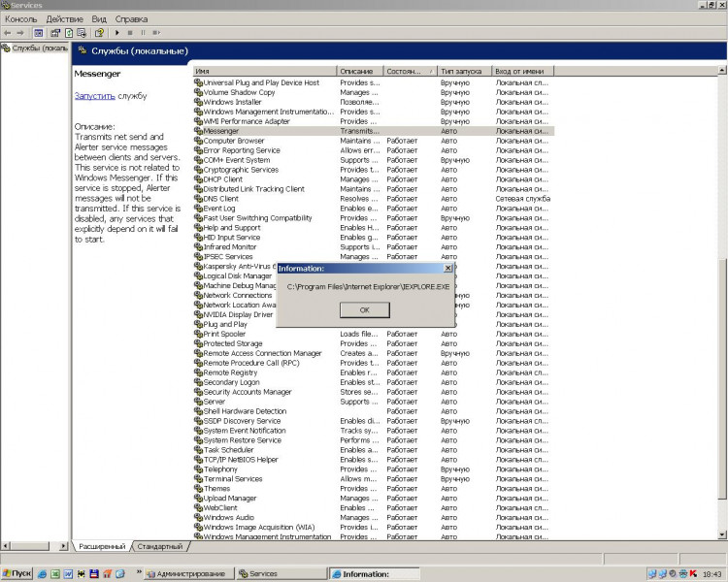The height and width of the screenshot is (582, 728).
Task: Click the Start Service play icon in toolbar
Action: click(118, 32)
